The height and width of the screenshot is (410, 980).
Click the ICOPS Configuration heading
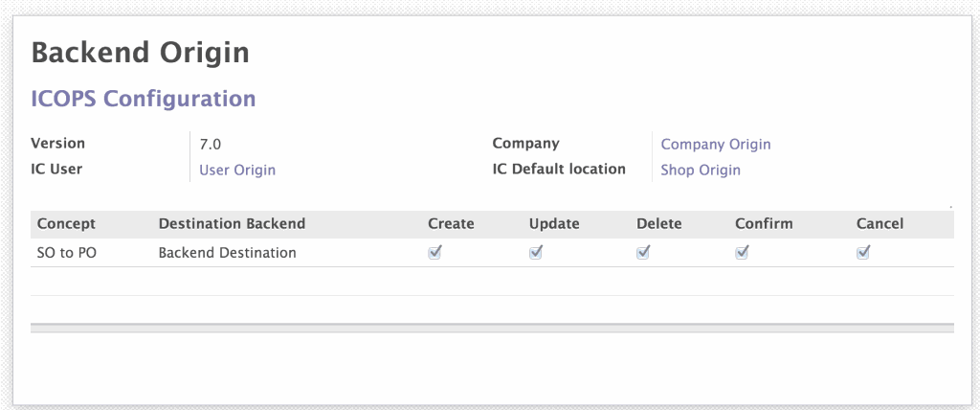coord(144,99)
